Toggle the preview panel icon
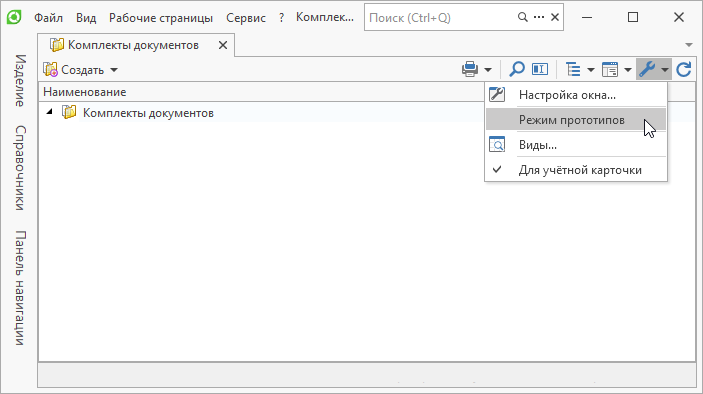This screenshot has width=703, height=394. point(540,69)
